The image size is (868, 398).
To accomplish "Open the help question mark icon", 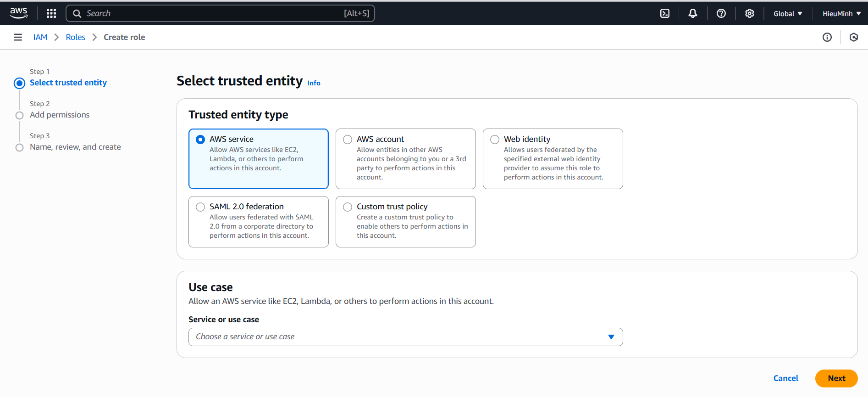I will tap(721, 13).
